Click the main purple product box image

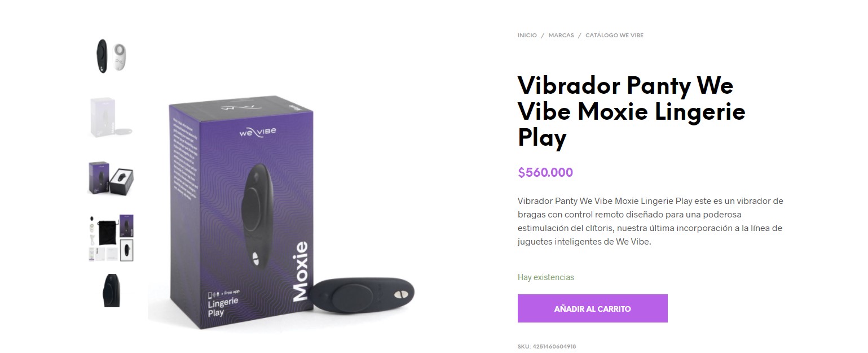pyautogui.click(x=241, y=213)
